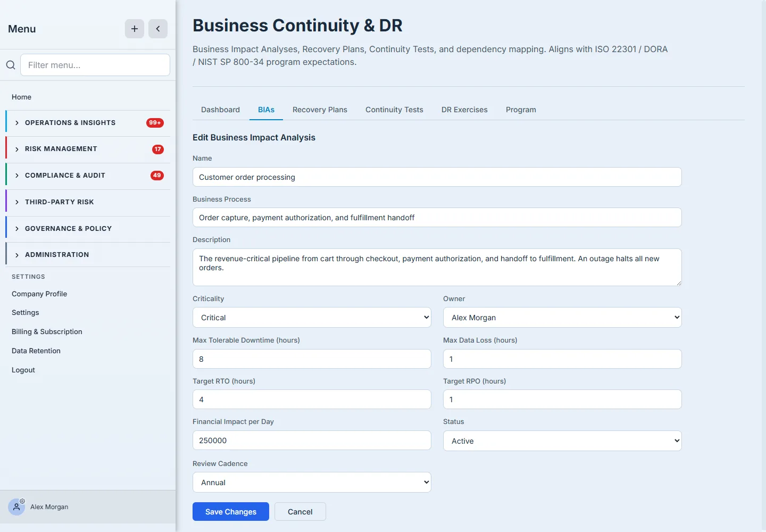
Task: Click the SETTINGS section label
Action: [28, 277]
